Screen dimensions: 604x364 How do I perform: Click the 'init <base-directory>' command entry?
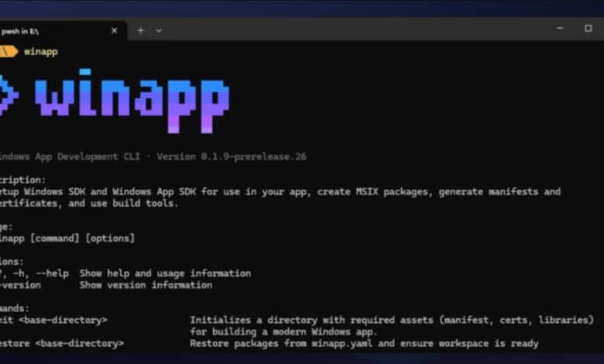(53, 320)
